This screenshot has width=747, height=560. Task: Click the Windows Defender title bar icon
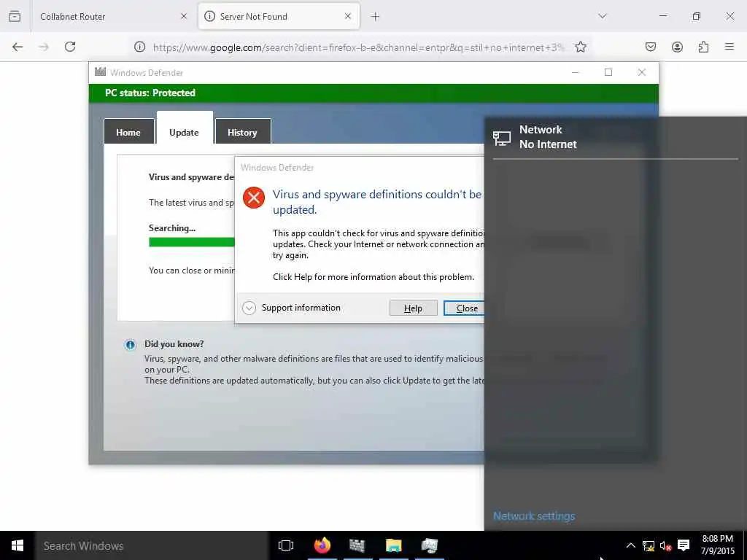100,72
